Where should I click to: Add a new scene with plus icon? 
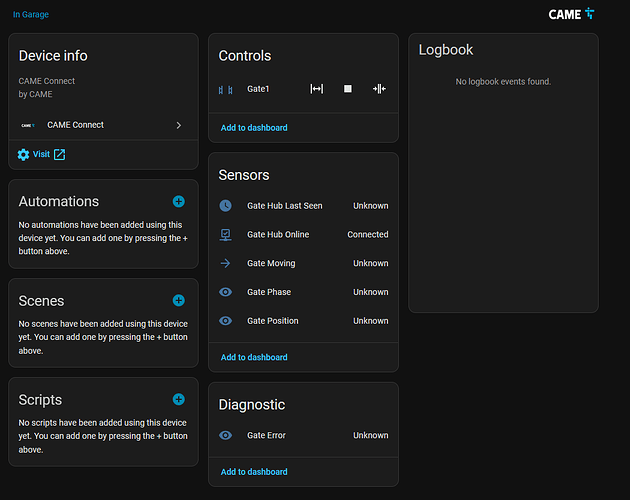coord(178,300)
